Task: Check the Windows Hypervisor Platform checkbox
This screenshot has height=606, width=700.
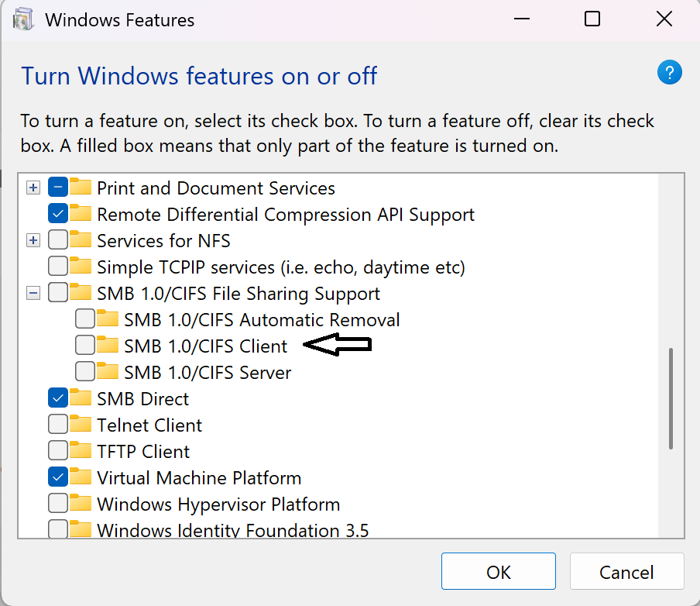Action: click(x=58, y=504)
